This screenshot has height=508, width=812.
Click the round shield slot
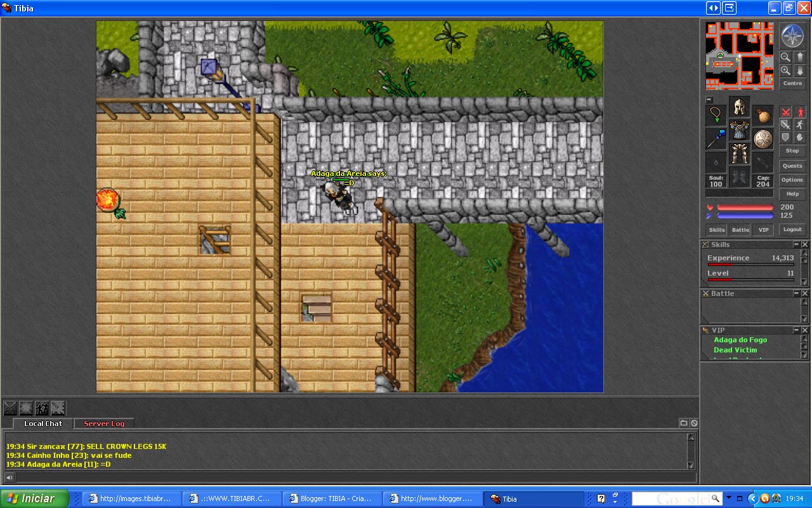763,139
